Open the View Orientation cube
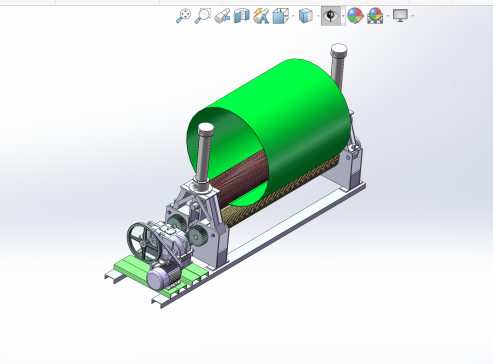Viewport: 493px width, 364px height. [280, 16]
